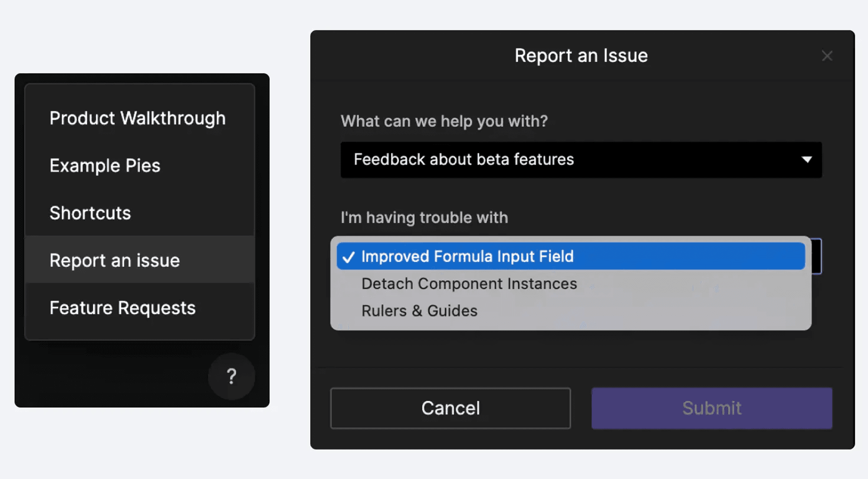Click the dropdown arrow on help topic selector

click(807, 160)
